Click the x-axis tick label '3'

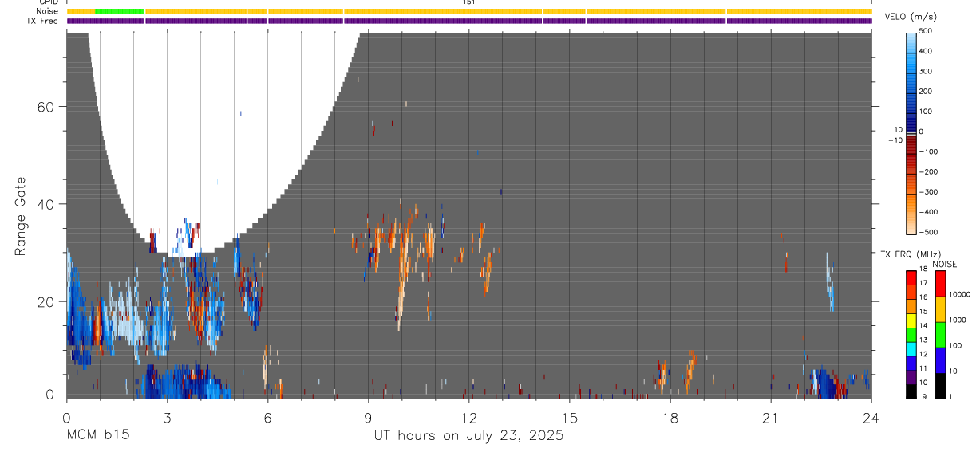167,419
